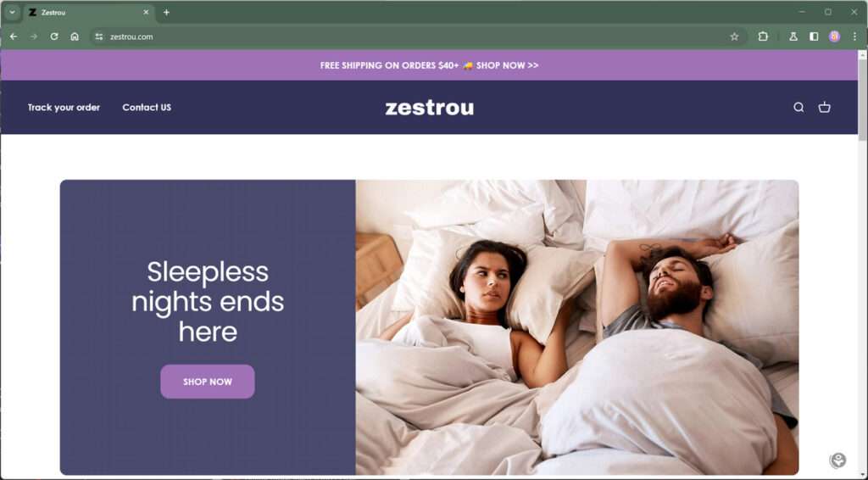The height and width of the screenshot is (480, 868).
Task: Toggle the browser side panel icon
Action: click(814, 36)
